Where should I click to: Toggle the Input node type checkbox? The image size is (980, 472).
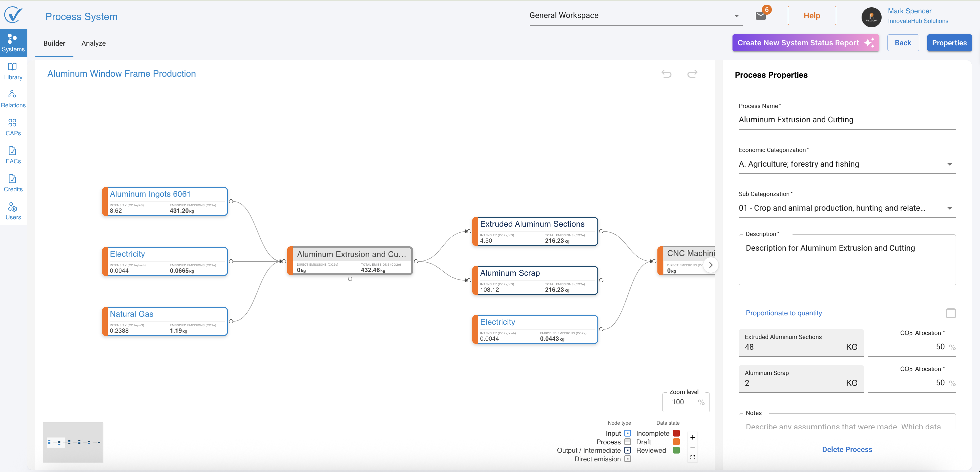[x=628, y=433]
